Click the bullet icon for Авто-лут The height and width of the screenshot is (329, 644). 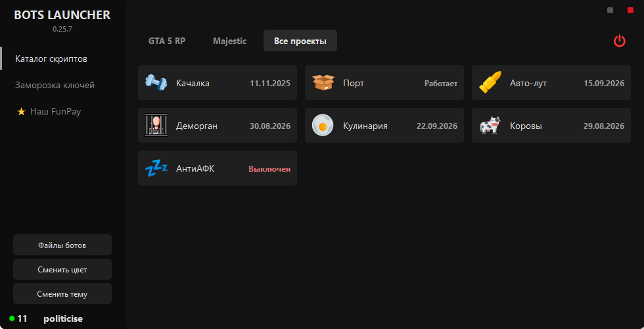tap(490, 83)
